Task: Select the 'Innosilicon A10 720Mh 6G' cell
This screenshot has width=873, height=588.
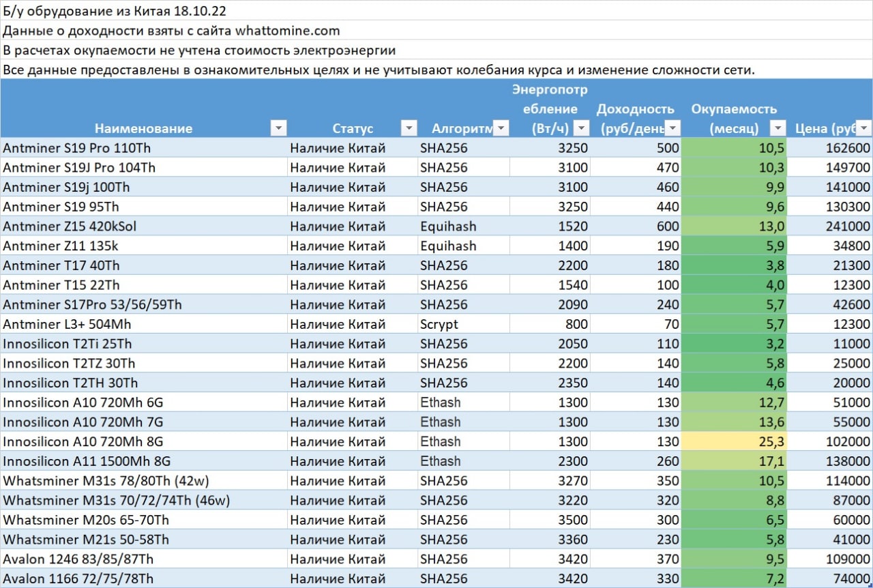Action: click(143, 402)
